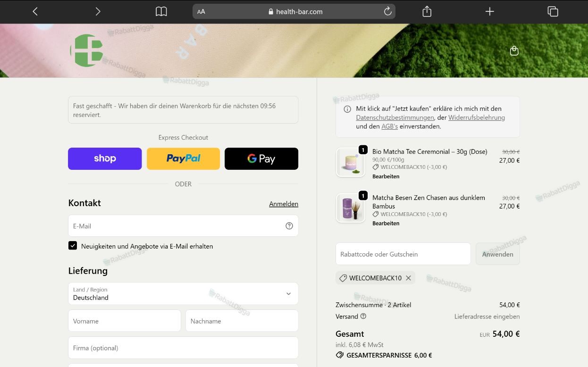Viewport: 588px width, 367px height.
Task: Apply discount with the Anwenden button
Action: click(x=497, y=254)
